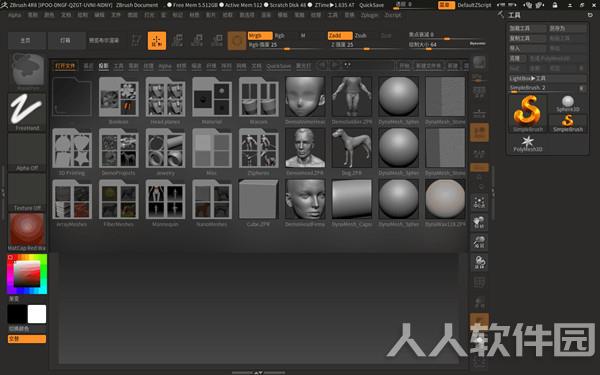Click the 导入 button in Tool palette
Screen dimensions: 600x375
pyautogui.click(x=527, y=48)
